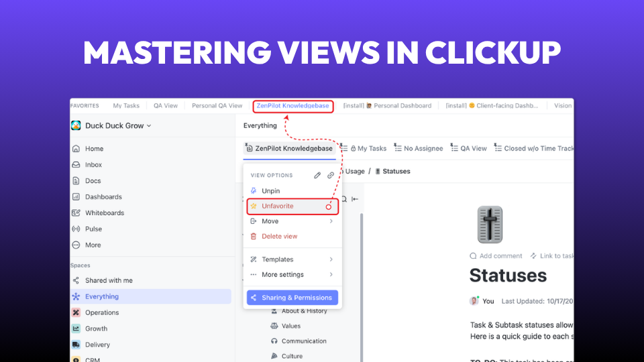
Task: Switch to the No Assignee view tab
Action: (x=419, y=148)
